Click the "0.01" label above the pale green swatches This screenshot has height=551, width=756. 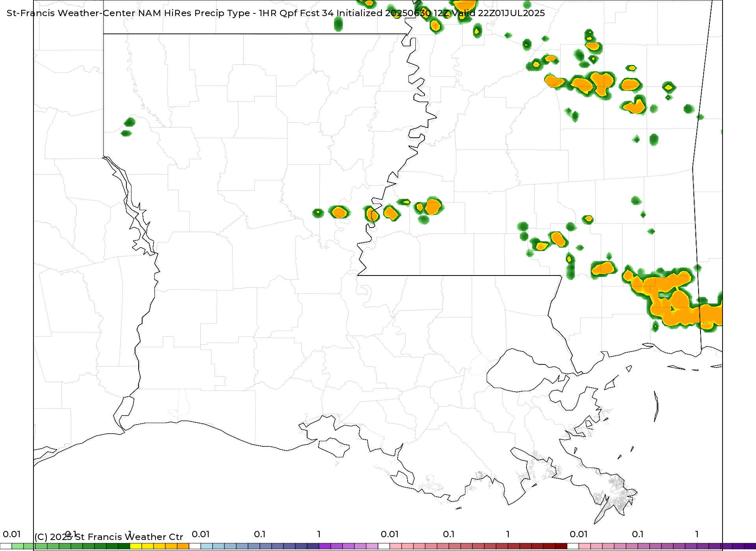tap(12, 534)
